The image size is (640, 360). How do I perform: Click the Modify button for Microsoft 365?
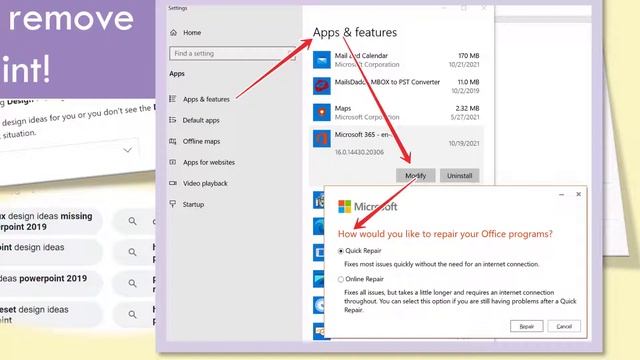(416, 176)
